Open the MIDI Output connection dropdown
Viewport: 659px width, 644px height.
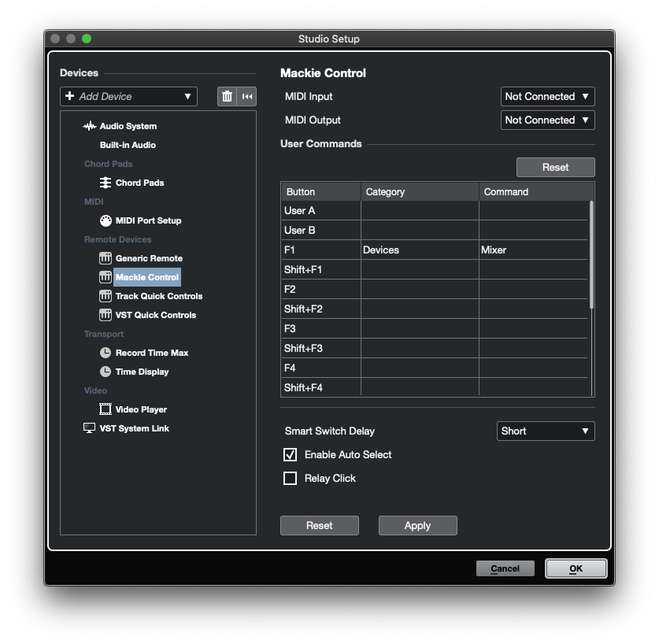[x=547, y=120]
